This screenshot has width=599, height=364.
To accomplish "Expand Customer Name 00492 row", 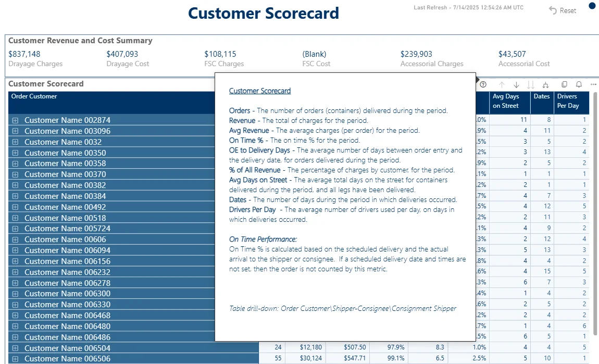I will (x=15, y=207).
